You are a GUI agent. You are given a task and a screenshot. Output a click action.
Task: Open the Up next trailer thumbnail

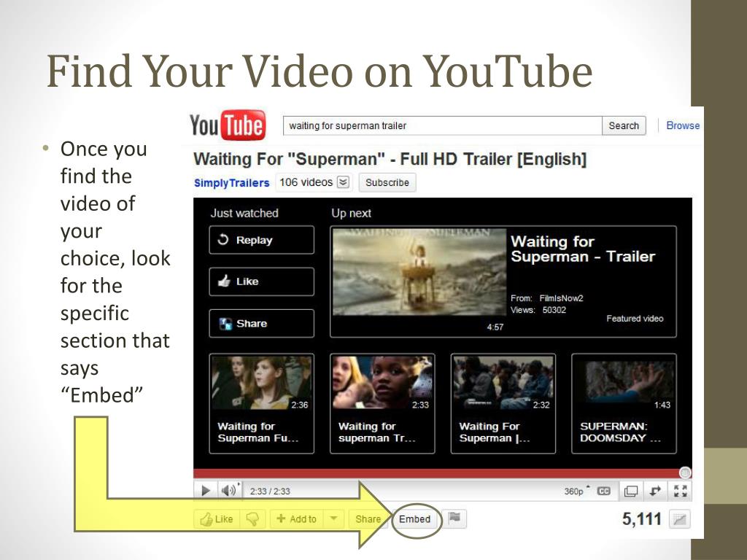pyautogui.click(x=419, y=272)
